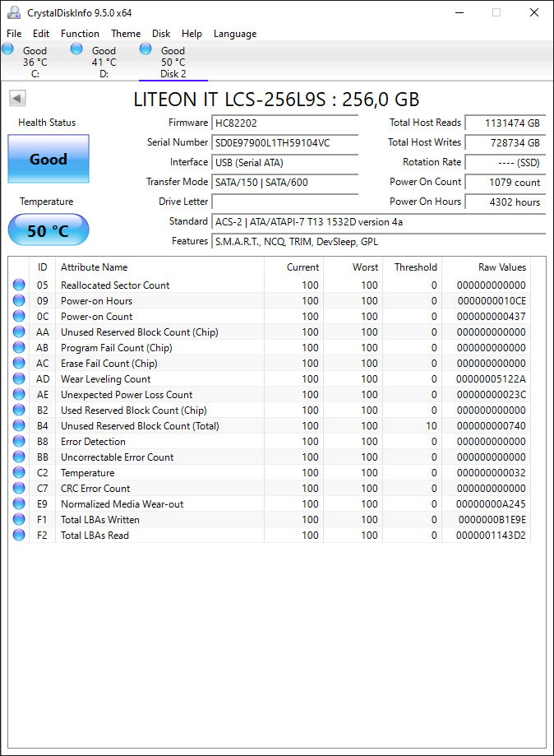Click the blue orb beside CRC Error Count
Screen dimensions: 554x756
19,488
